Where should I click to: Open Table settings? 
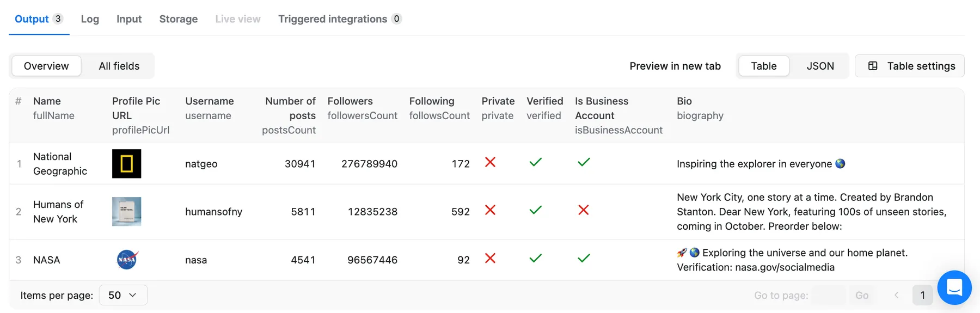pos(909,66)
